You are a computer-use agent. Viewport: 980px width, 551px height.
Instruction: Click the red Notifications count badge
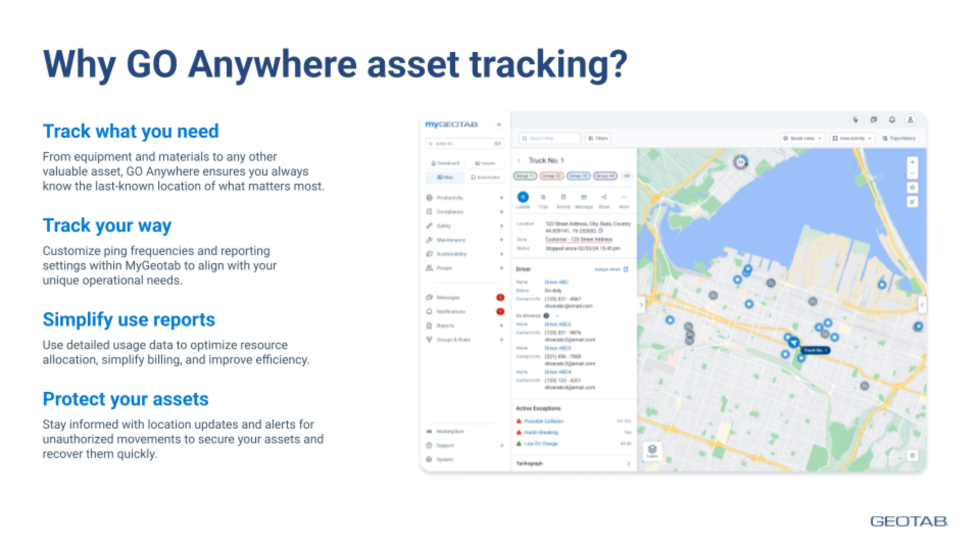click(x=500, y=311)
